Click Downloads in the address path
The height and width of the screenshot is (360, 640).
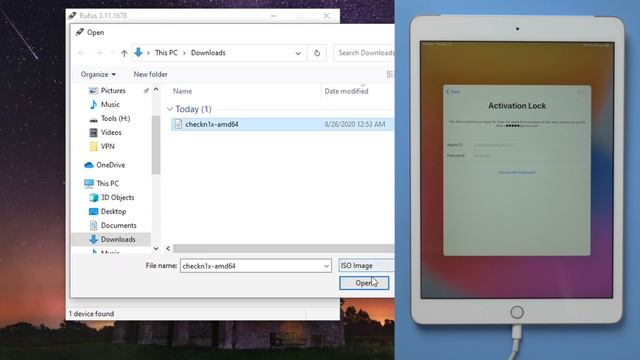208,53
